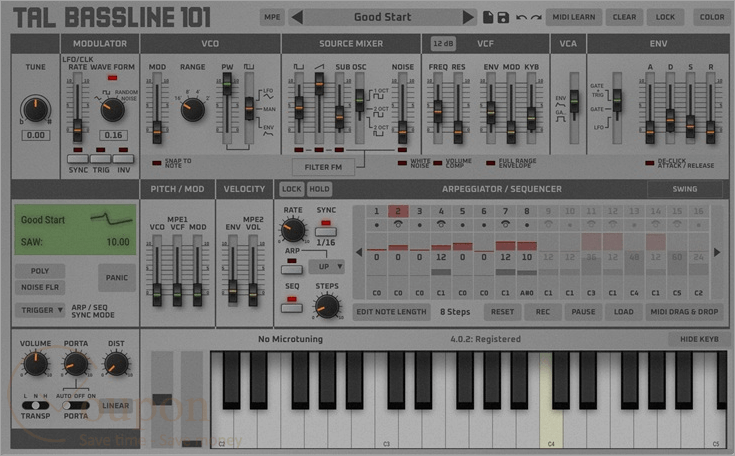The width and height of the screenshot is (735, 456).
Task: Click the sequencer Steps knob
Action: (327, 306)
